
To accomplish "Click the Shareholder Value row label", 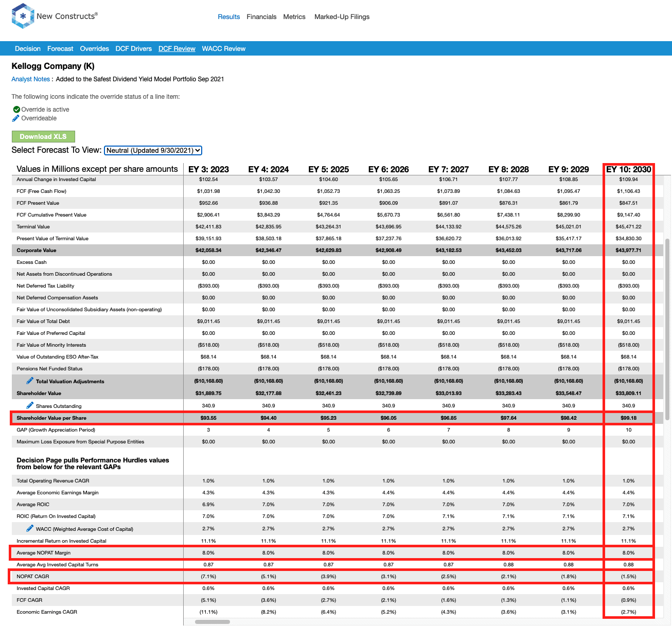I will tap(39, 394).
